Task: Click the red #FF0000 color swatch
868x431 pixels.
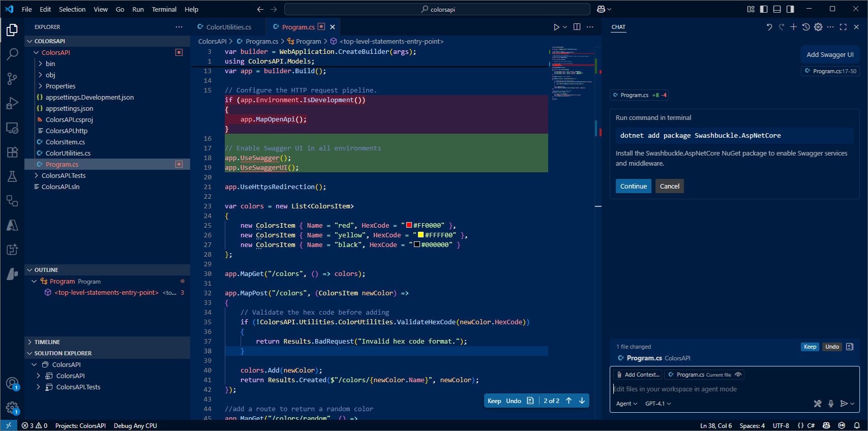Action: point(409,225)
